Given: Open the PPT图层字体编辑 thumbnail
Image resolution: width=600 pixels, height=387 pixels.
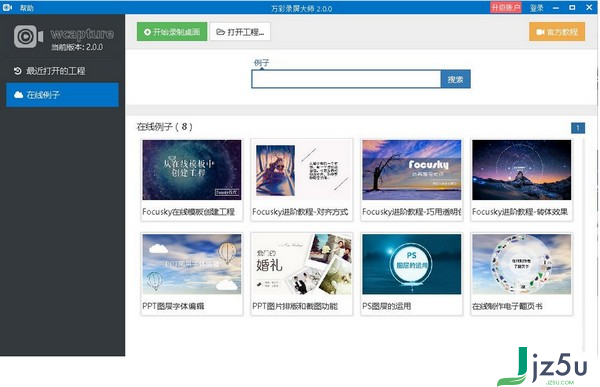Looking at the screenshot, I should pos(192,264).
